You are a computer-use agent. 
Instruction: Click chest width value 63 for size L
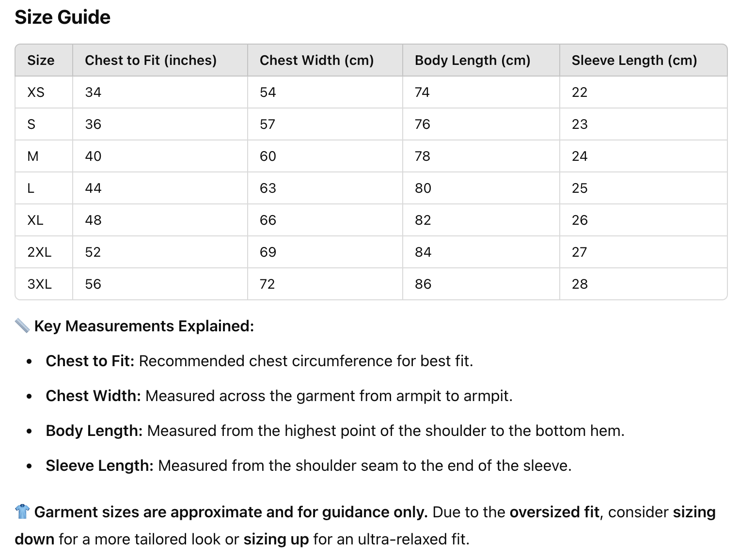point(268,188)
